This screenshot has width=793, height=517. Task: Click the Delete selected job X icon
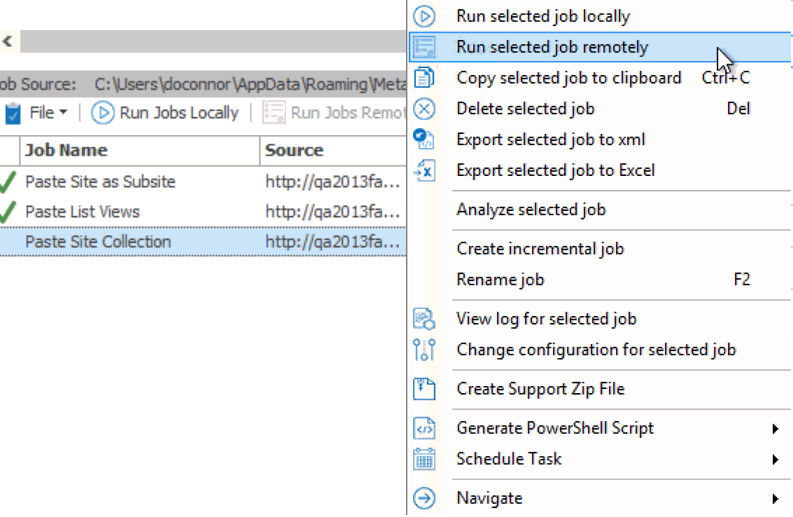point(424,109)
